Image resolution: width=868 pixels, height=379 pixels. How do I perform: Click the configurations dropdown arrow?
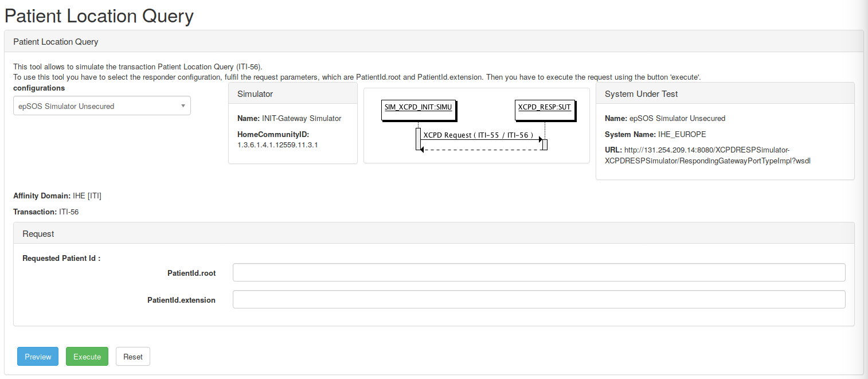(183, 106)
